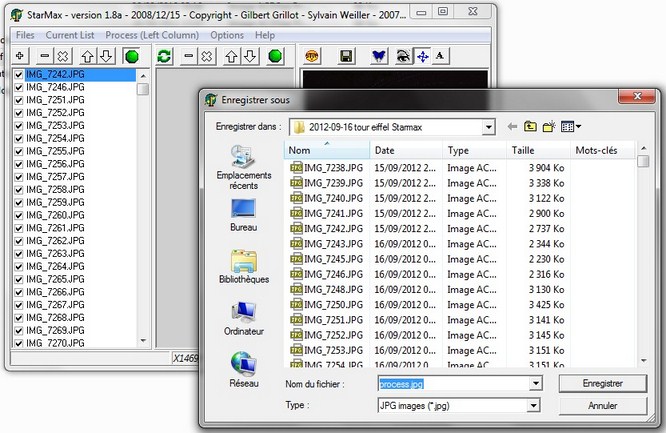Open the Help menu
This screenshot has width=666, height=433.
[265, 35]
